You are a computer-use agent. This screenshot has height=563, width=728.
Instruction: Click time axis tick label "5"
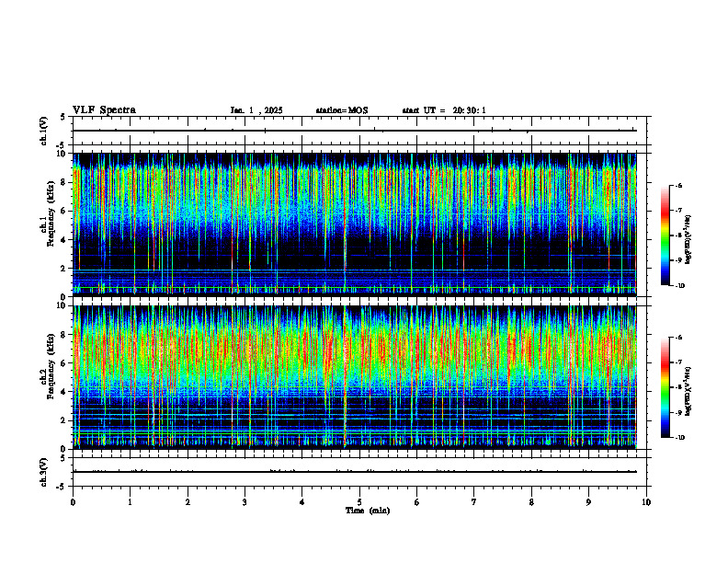pos(359,502)
